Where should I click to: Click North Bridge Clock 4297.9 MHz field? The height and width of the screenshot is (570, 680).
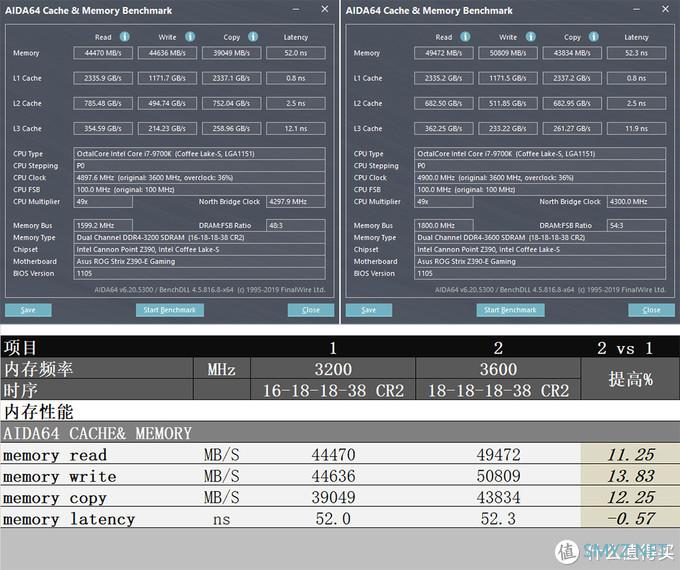[296, 202]
